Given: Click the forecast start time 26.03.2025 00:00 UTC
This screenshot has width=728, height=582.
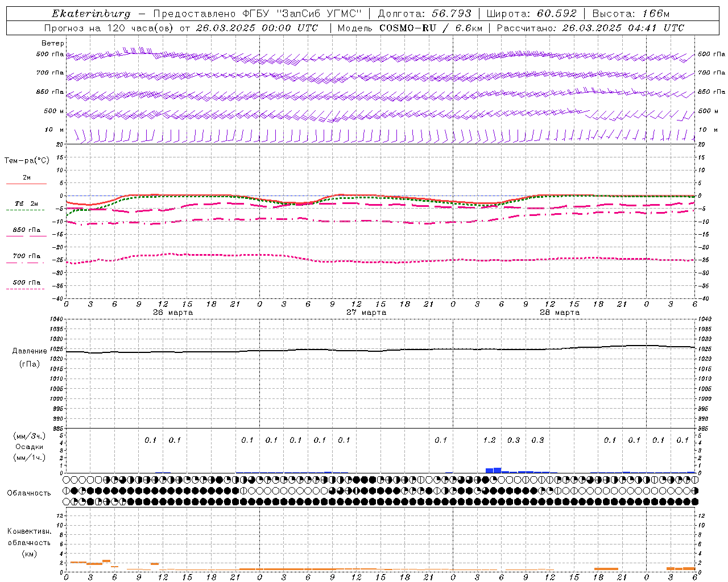Looking at the screenshot, I should (258, 28).
